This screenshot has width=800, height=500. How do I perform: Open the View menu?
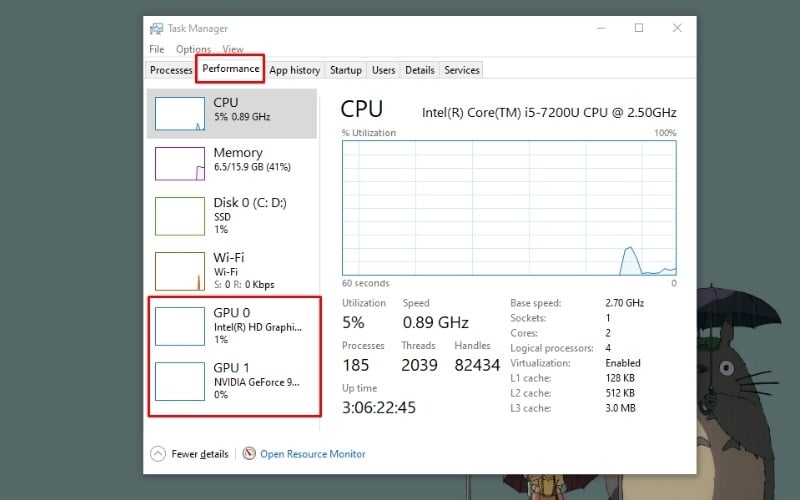coord(233,49)
